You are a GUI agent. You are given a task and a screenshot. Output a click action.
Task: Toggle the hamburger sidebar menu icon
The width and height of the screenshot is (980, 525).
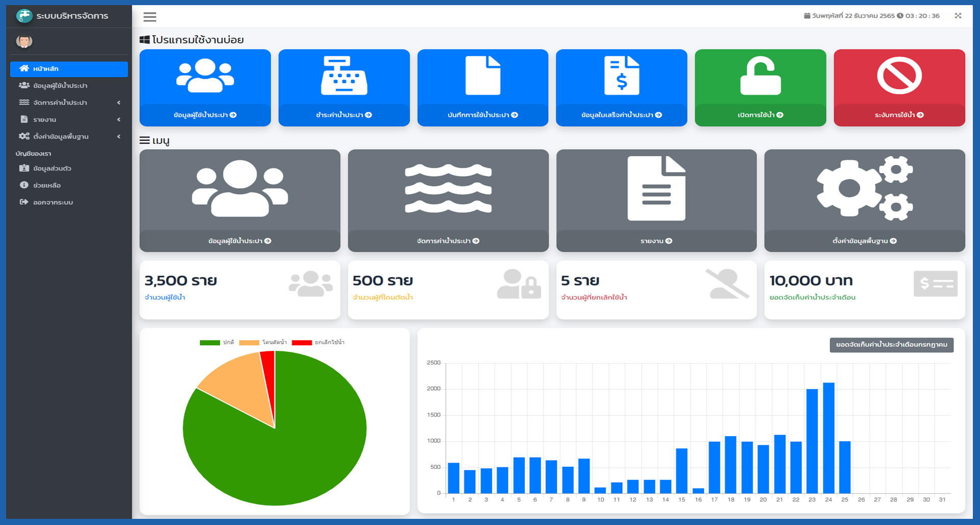pyautogui.click(x=150, y=17)
